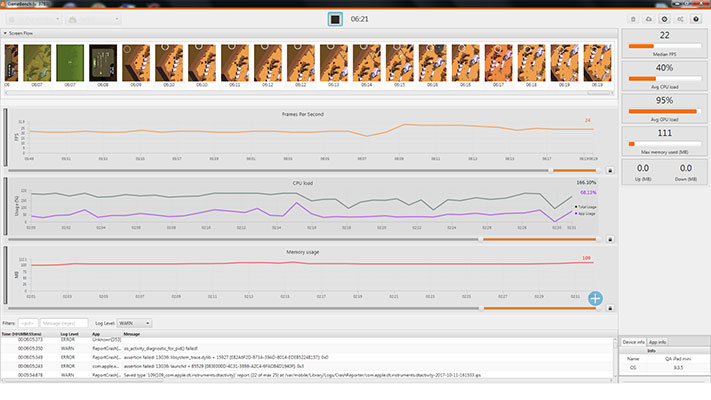Select log row with time 00:05:54.878
This screenshot has width=711, height=400.
tap(307, 375)
